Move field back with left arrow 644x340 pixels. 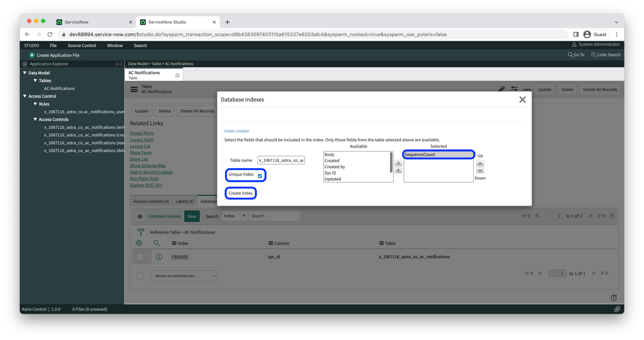tap(398, 170)
